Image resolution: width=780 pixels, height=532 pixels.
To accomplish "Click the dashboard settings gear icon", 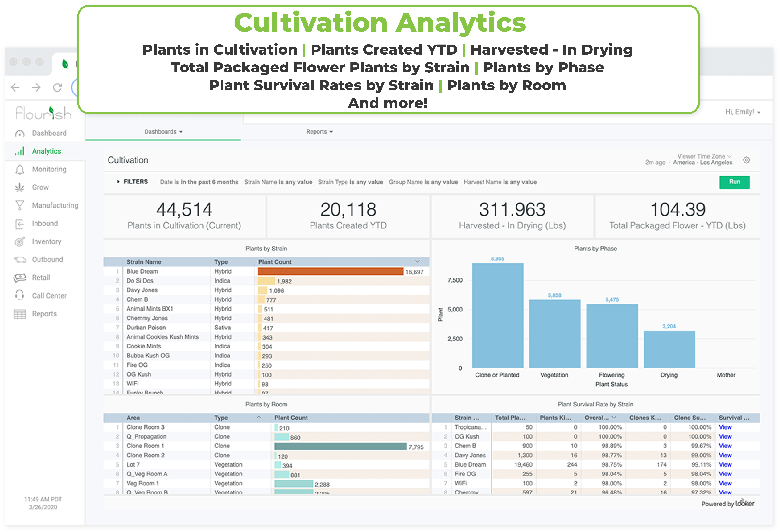I will coord(746,160).
